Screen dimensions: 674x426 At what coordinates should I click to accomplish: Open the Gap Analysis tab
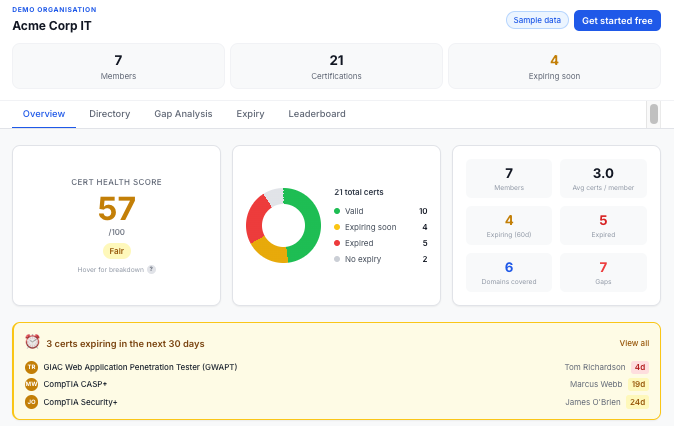pyautogui.click(x=183, y=114)
